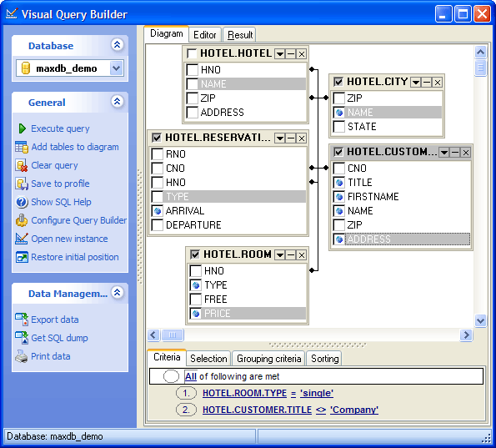
Task: Click the HOTEL.ROOM.TYPE criteria link
Action: coord(244,393)
